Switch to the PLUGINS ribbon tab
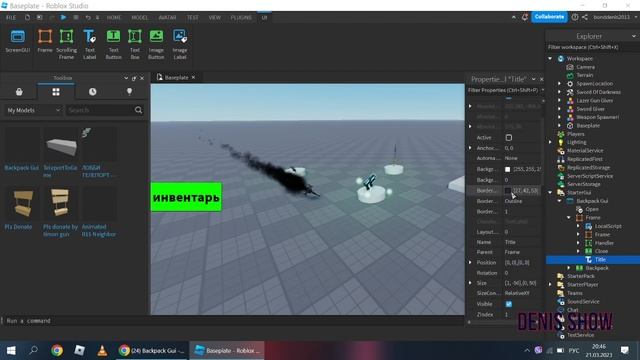 [241, 18]
